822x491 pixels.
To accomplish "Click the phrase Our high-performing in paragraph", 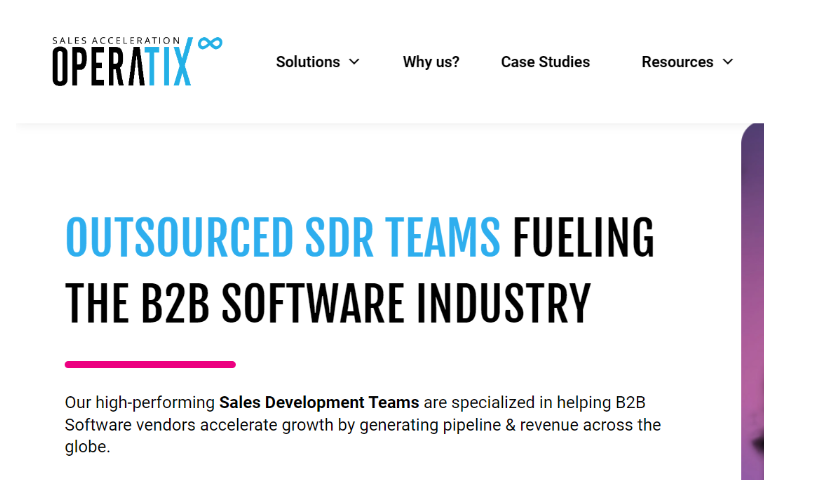I will (x=140, y=402).
